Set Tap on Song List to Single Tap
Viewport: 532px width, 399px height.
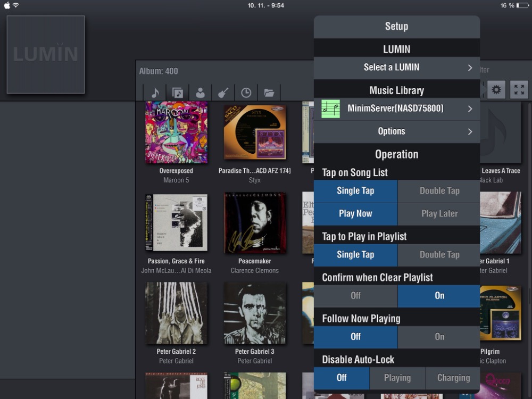(x=355, y=191)
